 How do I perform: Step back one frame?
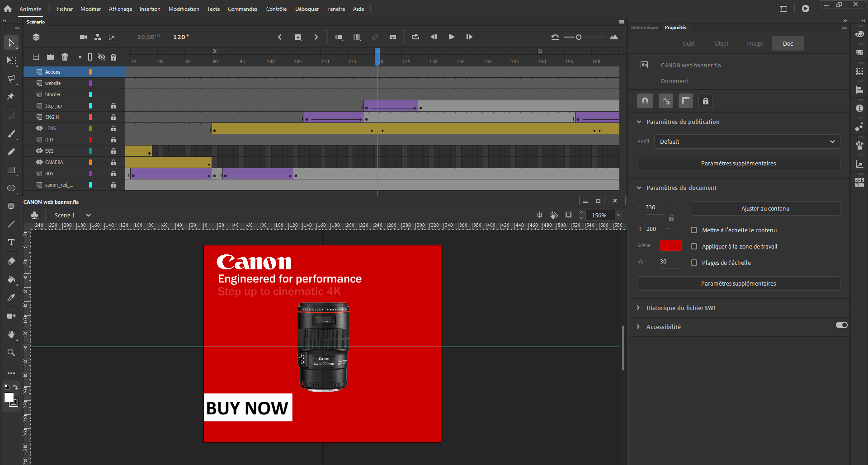(434, 37)
